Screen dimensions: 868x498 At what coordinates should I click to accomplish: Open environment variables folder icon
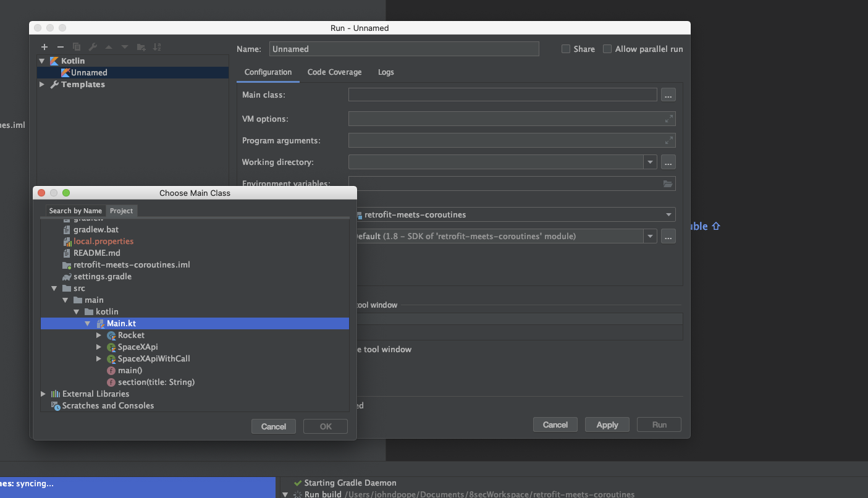[668, 184]
